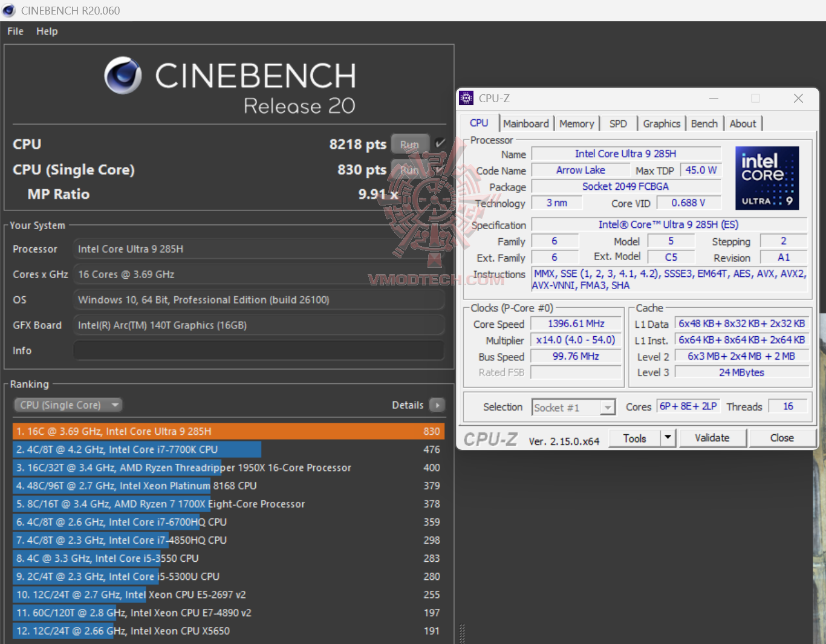The image size is (826, 644).
Task: Click the 830 pts single core score
Action: coord(362,170)
